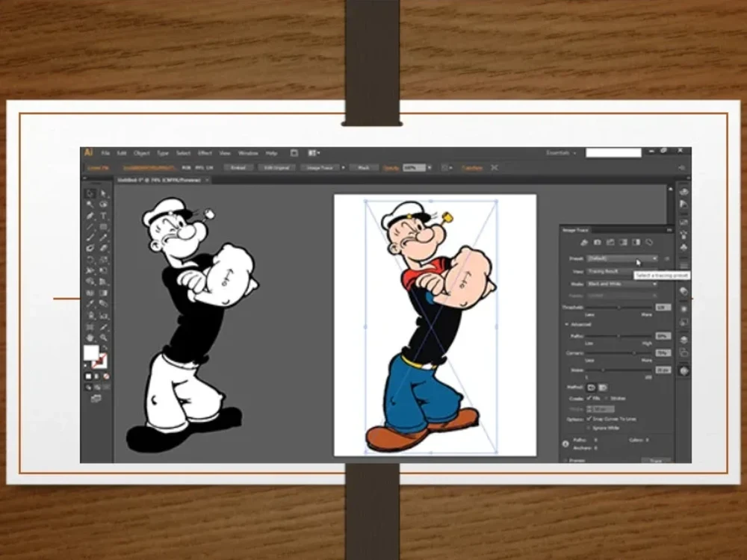The height and width of the screenshot is (560, 747).
Task: Select the Magic Wand tool
Action: 89,203
